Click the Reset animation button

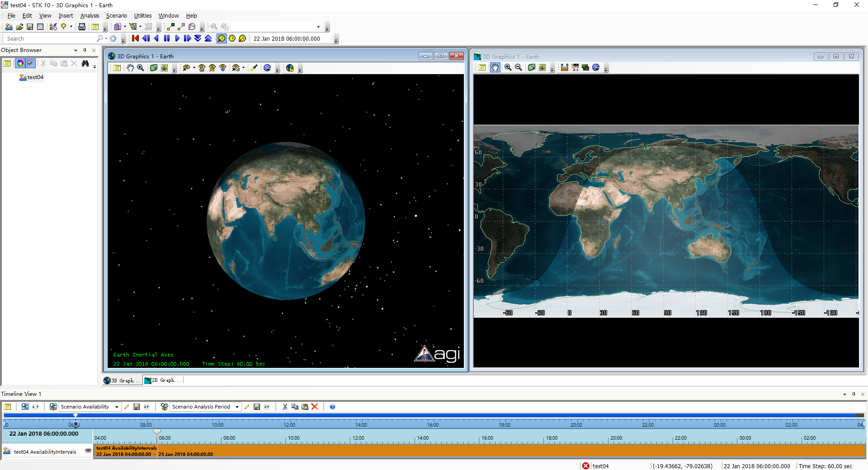[135, 38]
